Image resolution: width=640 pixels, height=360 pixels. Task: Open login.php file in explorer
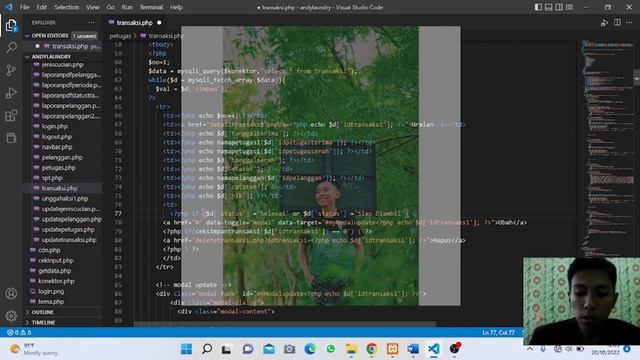point(55,127)
